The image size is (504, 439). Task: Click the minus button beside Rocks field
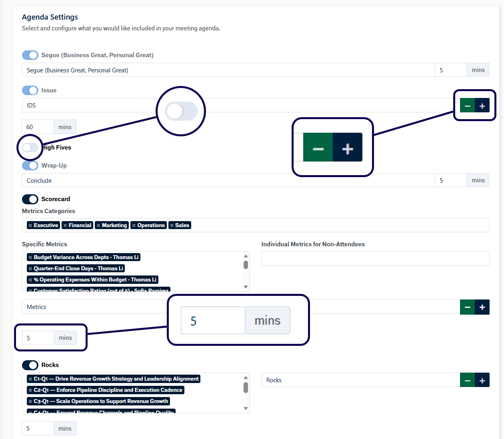pyautogui.click(x=467, y=380)
